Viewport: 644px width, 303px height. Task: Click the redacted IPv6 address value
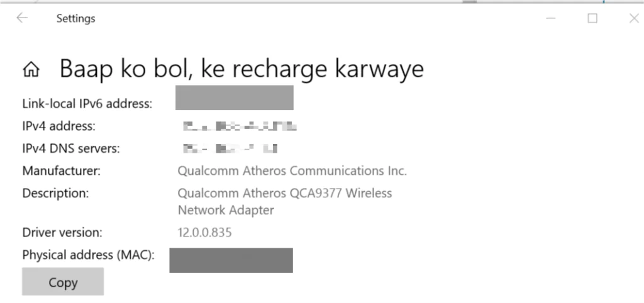pos(235,98)
